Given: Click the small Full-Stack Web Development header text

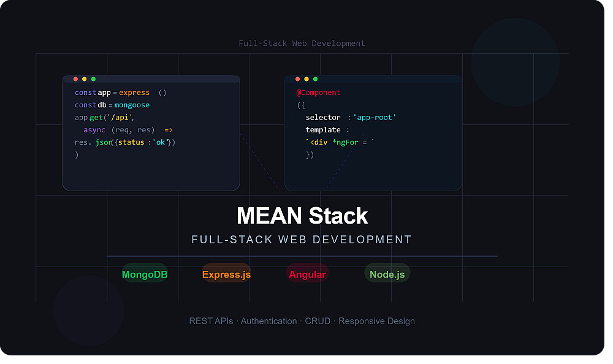Looking at the screenshot, I should pos(302,44).
